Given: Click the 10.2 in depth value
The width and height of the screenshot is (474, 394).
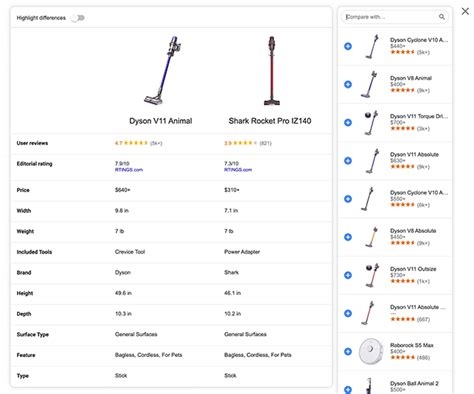Looking at the screenshot, I should (232, 314).
